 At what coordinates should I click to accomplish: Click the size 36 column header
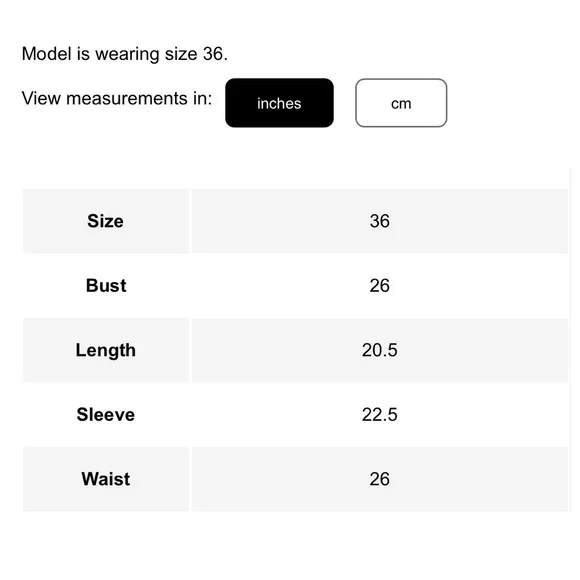pyautogui.click(x=380, y=221)
